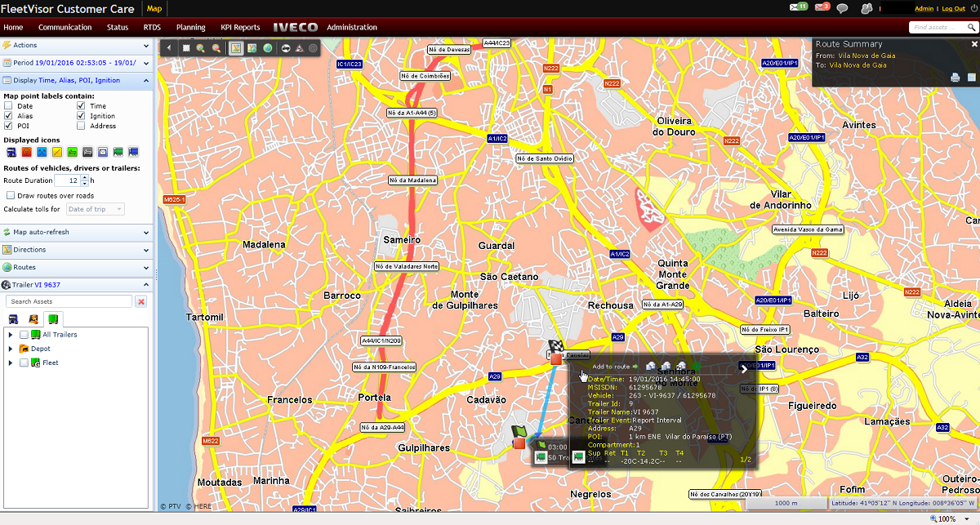This screenshot has width=980, height=525.
Task: Toggle the red steering wheel displayed icon
Action: (x=27, y=153)
